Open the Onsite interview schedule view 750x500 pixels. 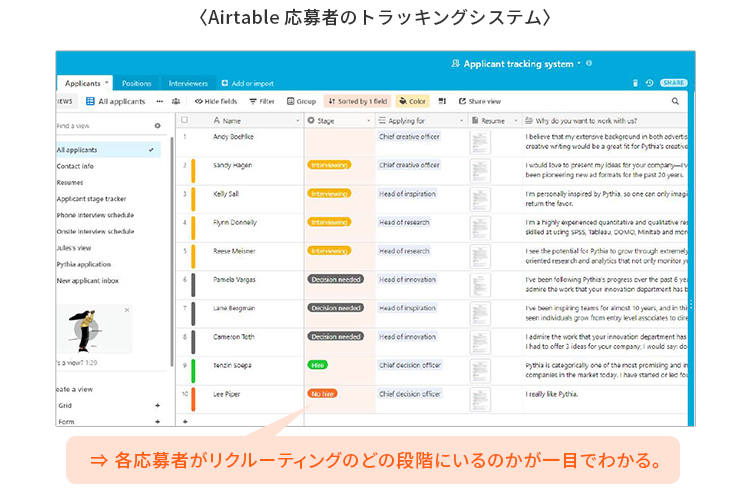pos(95,231)
